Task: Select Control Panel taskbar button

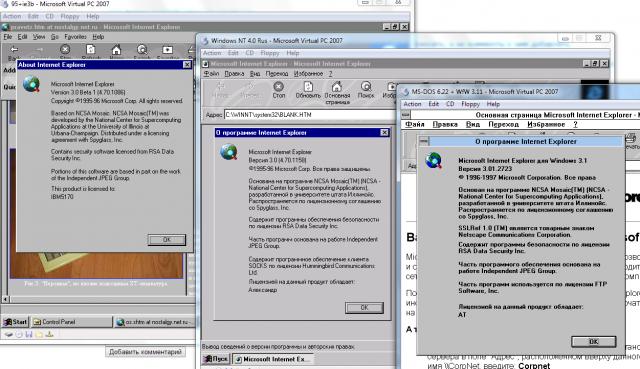Action: 71,322
